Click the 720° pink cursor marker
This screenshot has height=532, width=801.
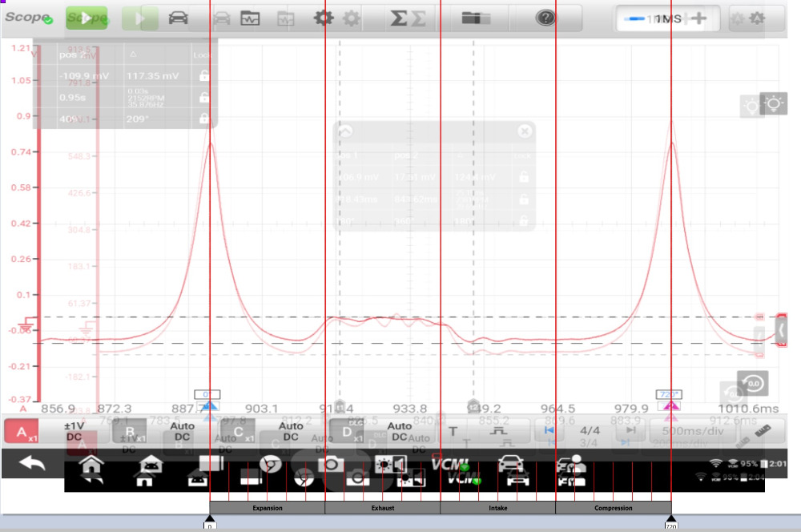[670, 406]
